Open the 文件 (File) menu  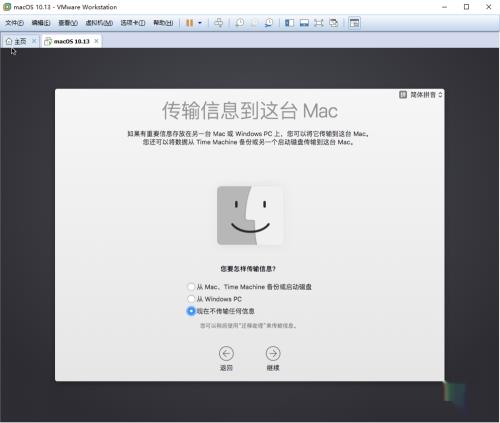click(x=14, y=23)
